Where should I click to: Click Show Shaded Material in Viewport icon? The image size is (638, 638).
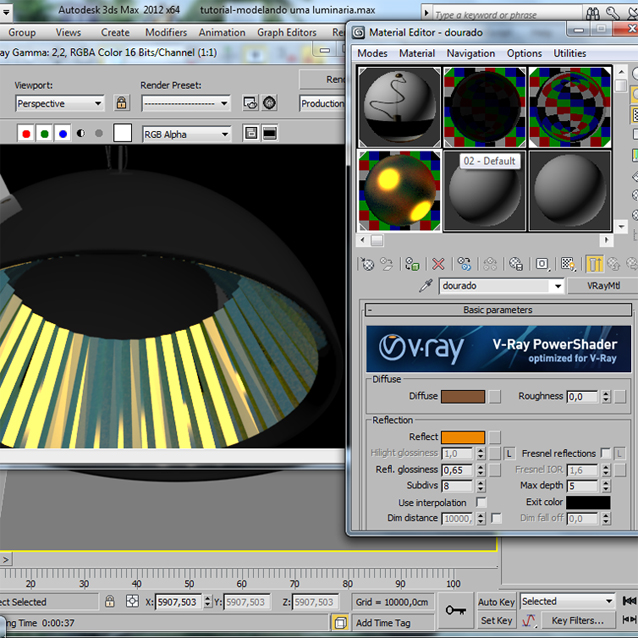click(568, 264)
